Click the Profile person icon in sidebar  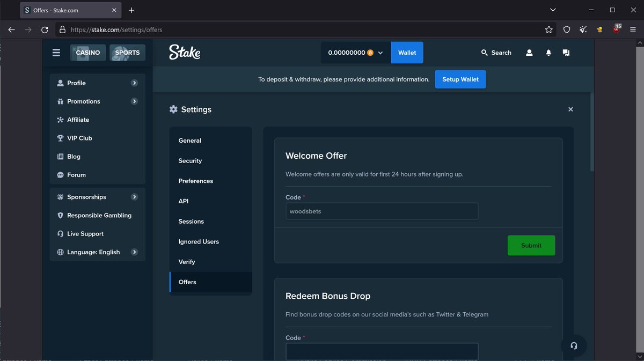coord(60,83)
